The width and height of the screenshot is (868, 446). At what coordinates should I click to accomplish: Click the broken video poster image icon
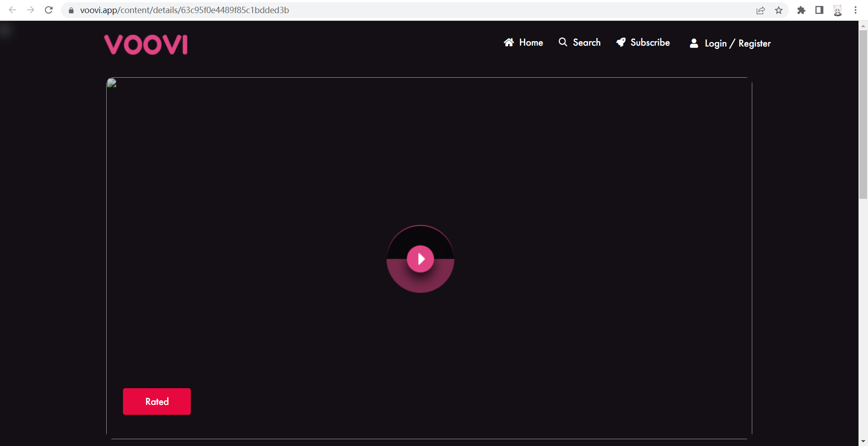(x=112, y=83)
